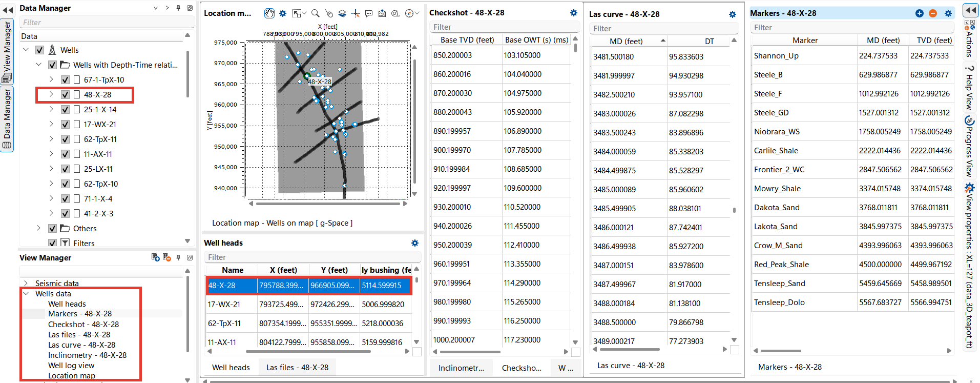Open Las curve - 48-X-28 panel settings gear

pyautogui.click(x=733, y=14)
